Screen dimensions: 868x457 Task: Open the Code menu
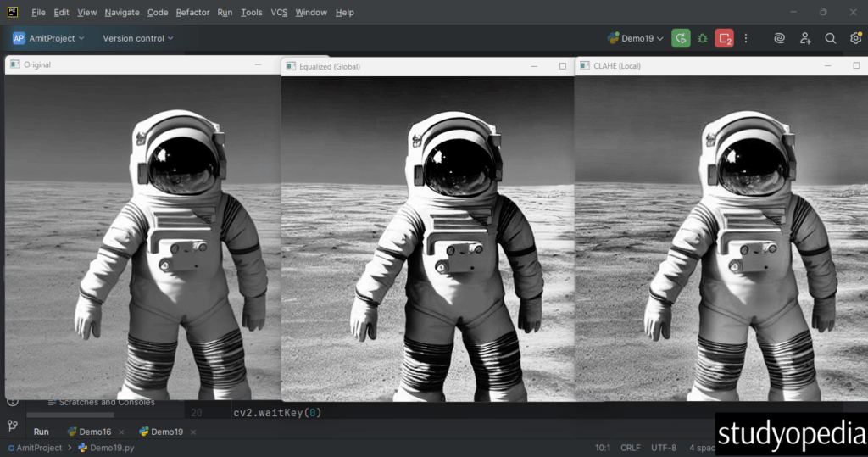[x=157, y=12]
